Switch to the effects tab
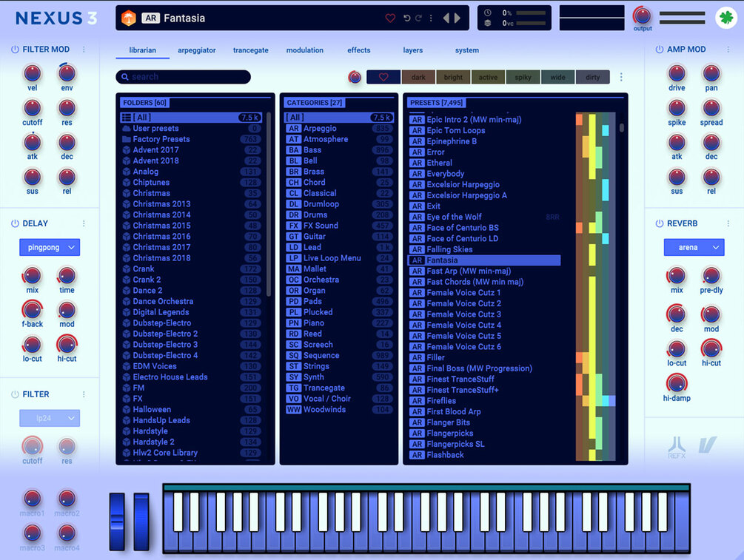This screenshot has height=560, width=744. point(359,50)
